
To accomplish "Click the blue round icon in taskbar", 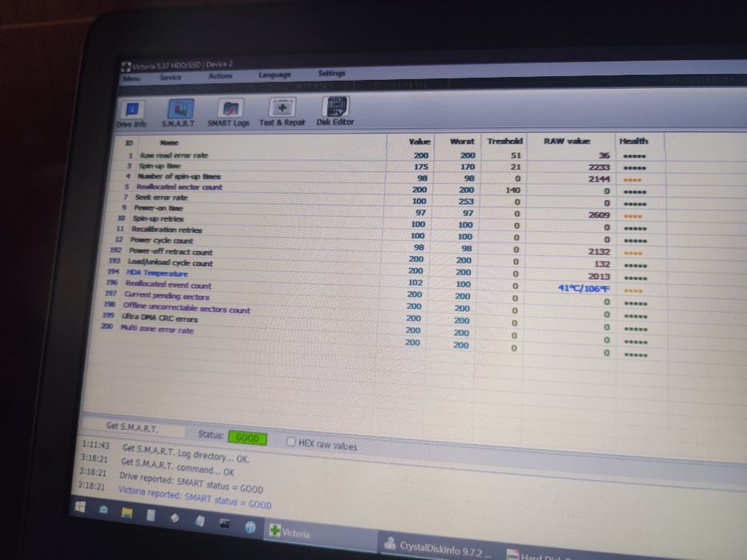I will pyautogui.click(x=250, y=526).
